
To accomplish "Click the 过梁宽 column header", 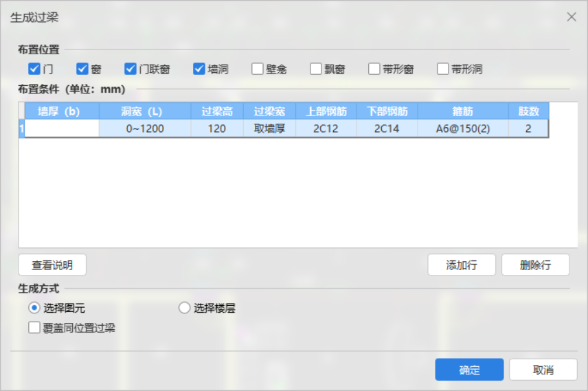I will click(x=270, y=111).
